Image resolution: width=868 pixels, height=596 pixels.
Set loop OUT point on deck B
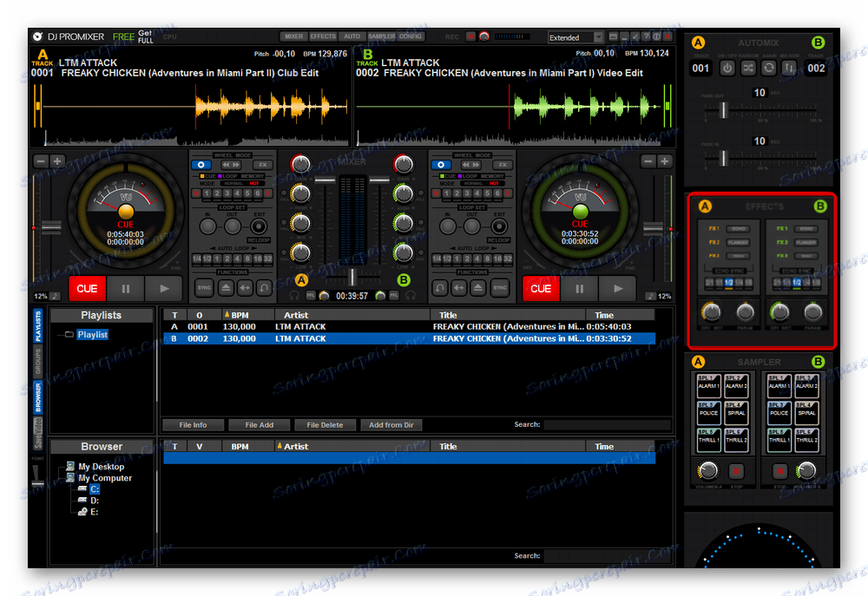click(472, 226)
